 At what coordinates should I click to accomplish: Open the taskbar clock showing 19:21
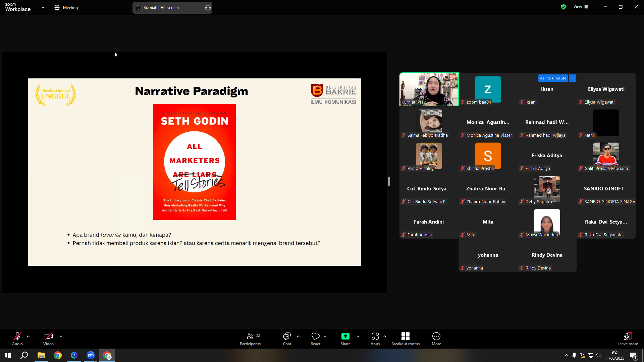[x=614, y=355]
